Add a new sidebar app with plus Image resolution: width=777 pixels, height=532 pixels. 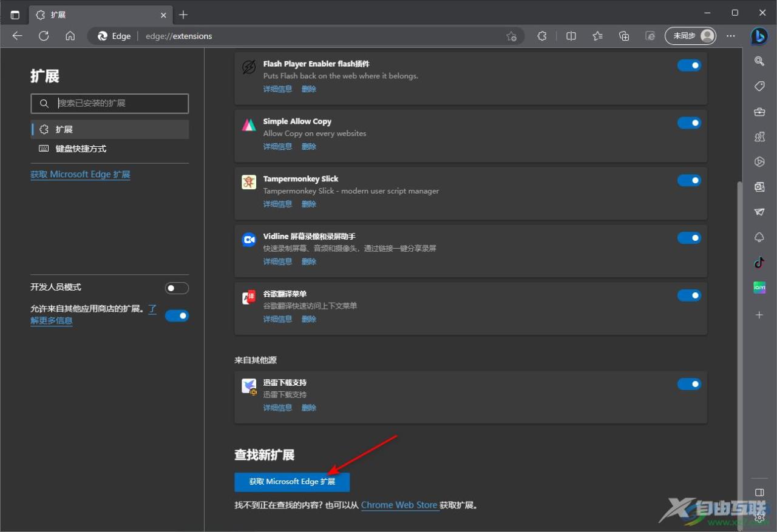[759, 315]
